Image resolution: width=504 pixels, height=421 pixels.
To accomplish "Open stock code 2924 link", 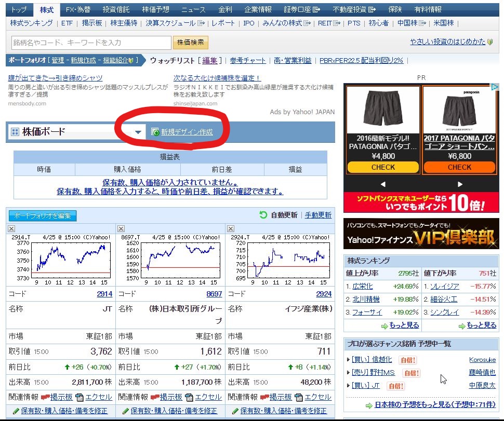I will point(324,294).
